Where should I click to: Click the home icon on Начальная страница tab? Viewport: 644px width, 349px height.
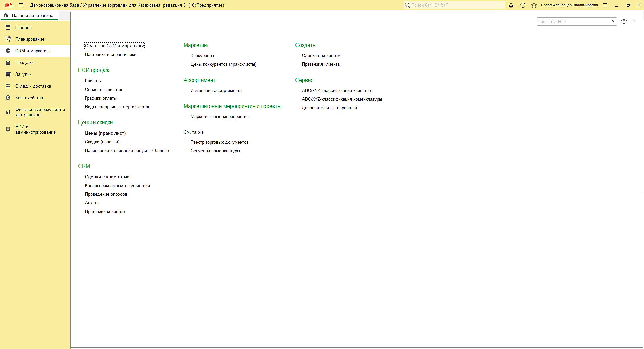coord(6,15)
